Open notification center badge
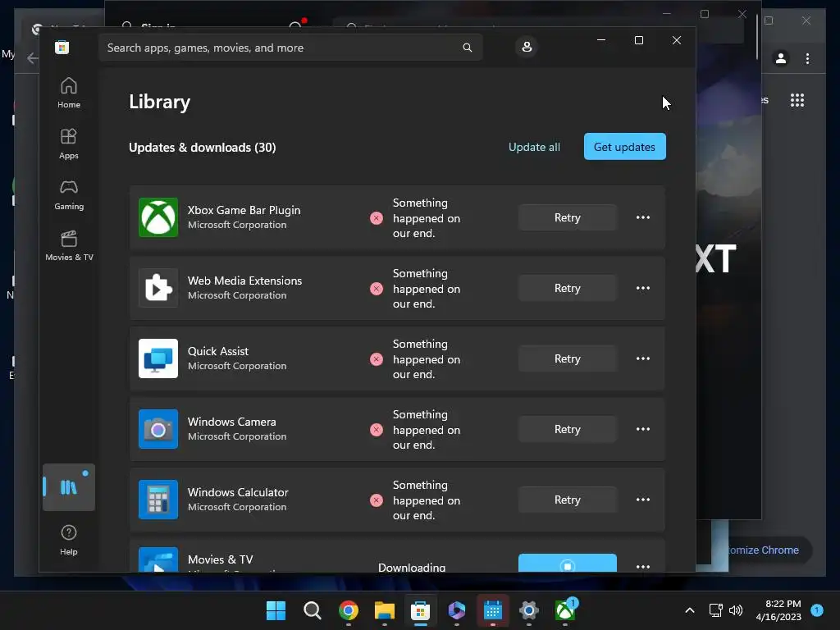 click(817, 609)
